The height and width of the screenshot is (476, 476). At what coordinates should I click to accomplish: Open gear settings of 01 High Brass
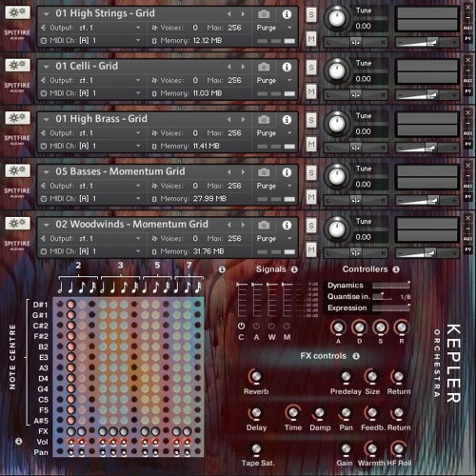tap(17, 118)
